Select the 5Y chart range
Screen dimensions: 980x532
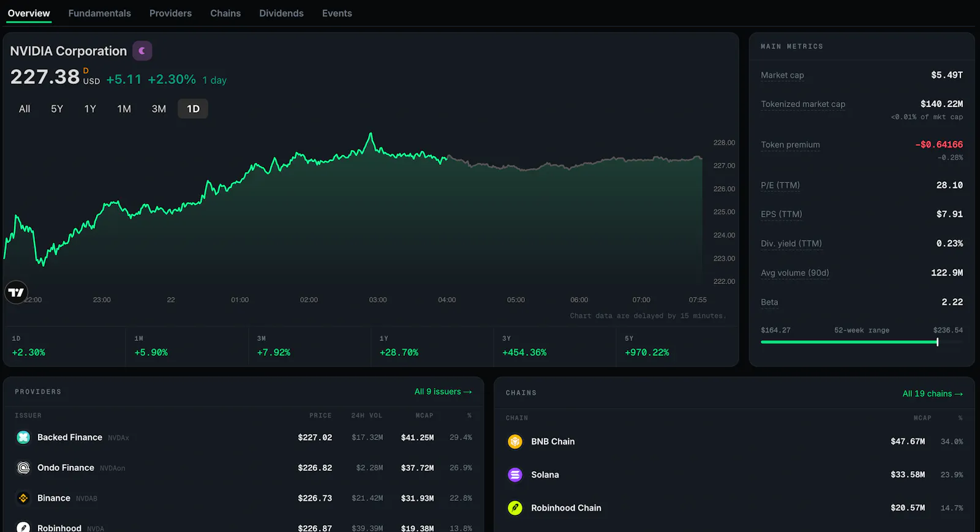[57, 109]
